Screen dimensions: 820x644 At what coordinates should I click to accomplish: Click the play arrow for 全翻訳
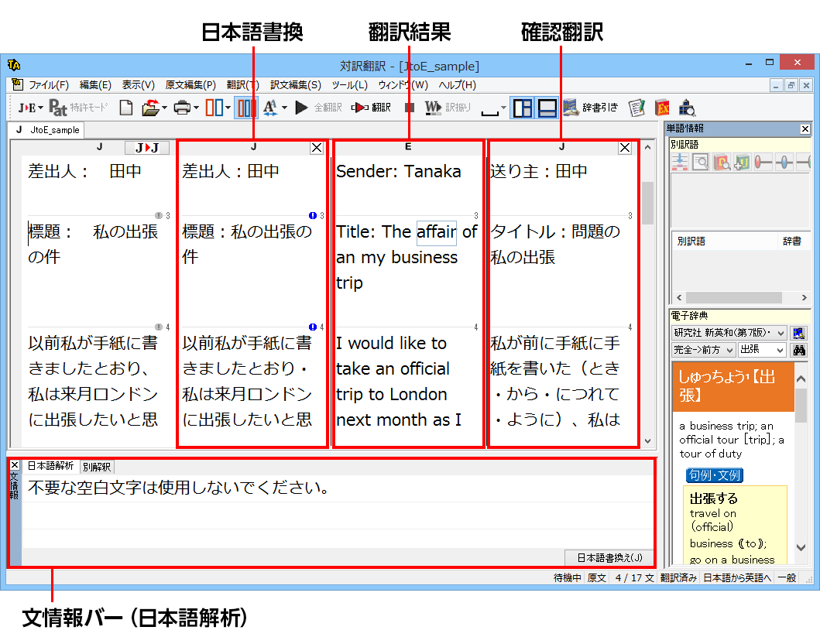pyautogui.click(x=302, y=108)
